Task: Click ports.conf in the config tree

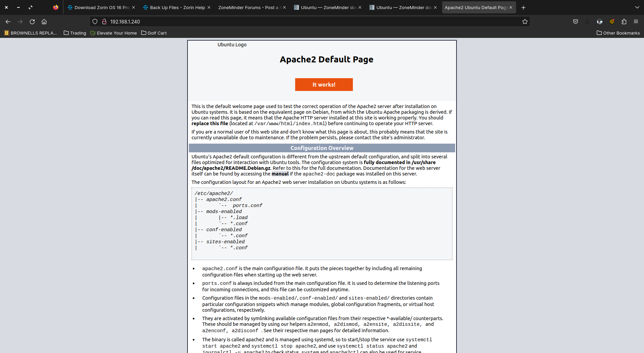Action: coord(248,205)
